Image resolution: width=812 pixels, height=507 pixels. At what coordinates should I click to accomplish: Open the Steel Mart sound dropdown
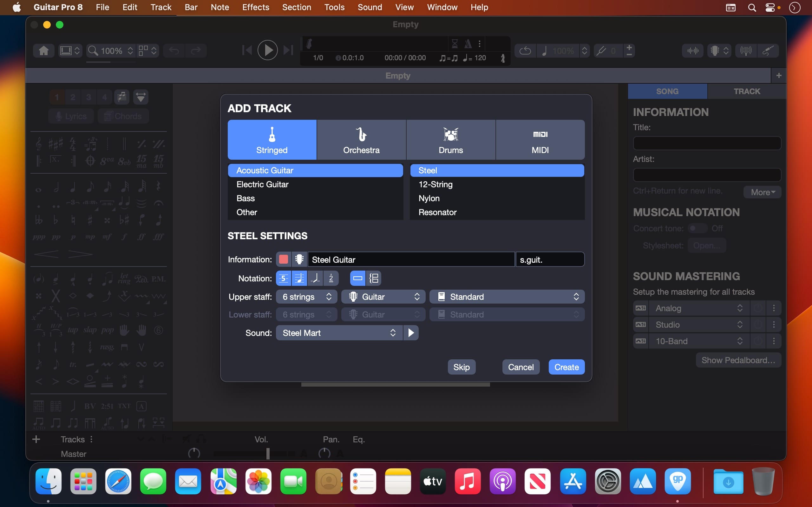click(339, 333)
